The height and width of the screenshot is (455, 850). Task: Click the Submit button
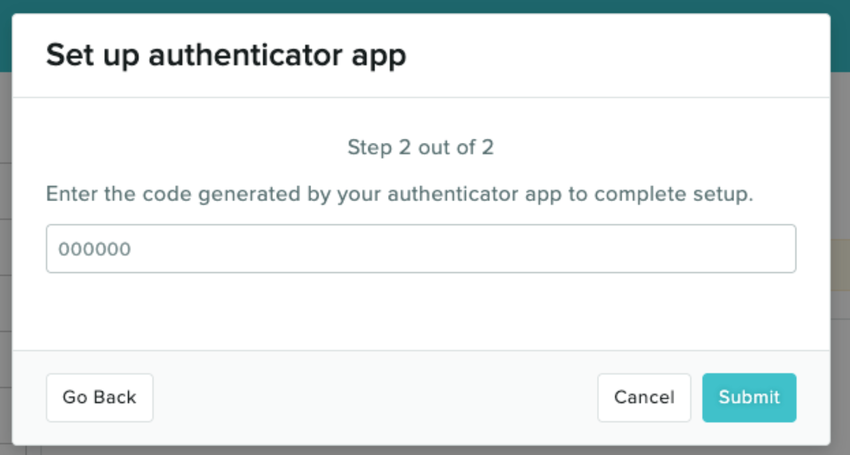749,397
